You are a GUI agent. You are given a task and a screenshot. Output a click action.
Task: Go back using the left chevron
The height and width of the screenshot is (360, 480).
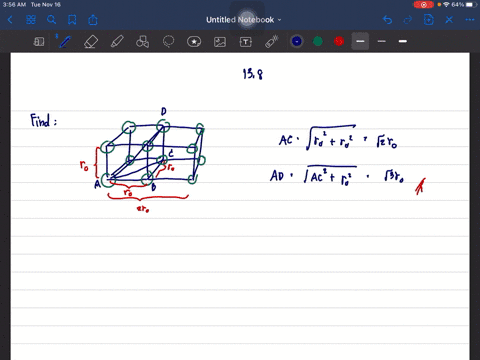10,20
